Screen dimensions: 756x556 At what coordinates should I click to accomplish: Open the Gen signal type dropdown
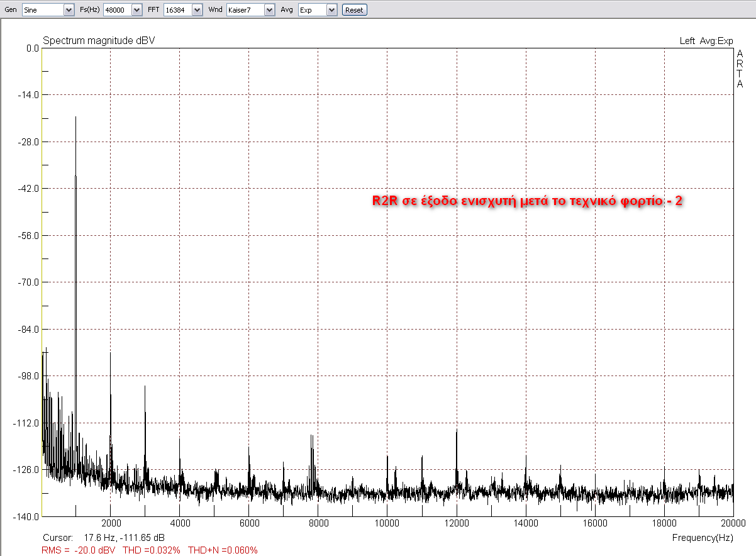(x=69, y=9)
